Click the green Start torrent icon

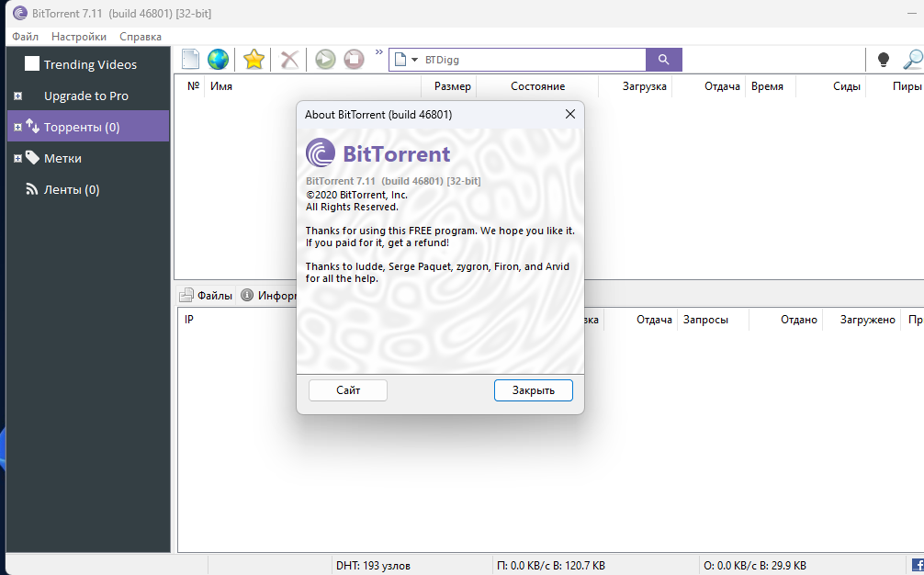325,60
